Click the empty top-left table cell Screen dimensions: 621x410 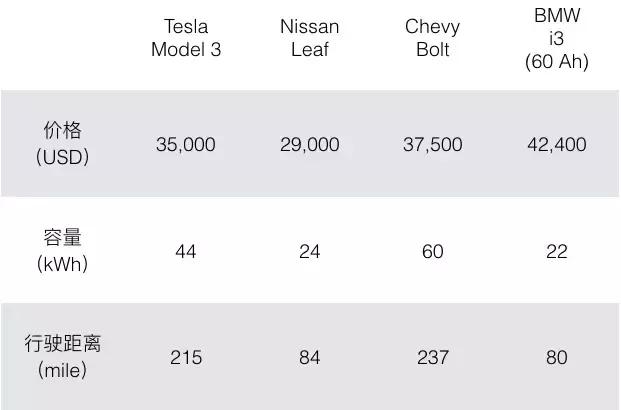tap(62, 45)
